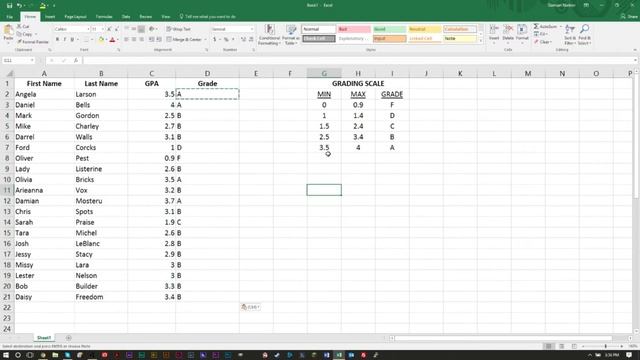The image size is (640, 360).
Task: Apply the Calculation cell style
Action: [460, 29]
